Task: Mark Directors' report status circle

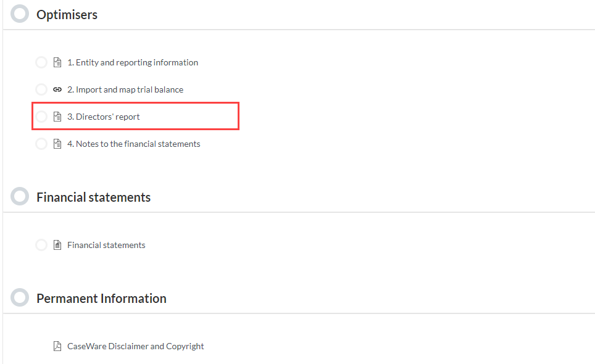Action: [41, 117]
